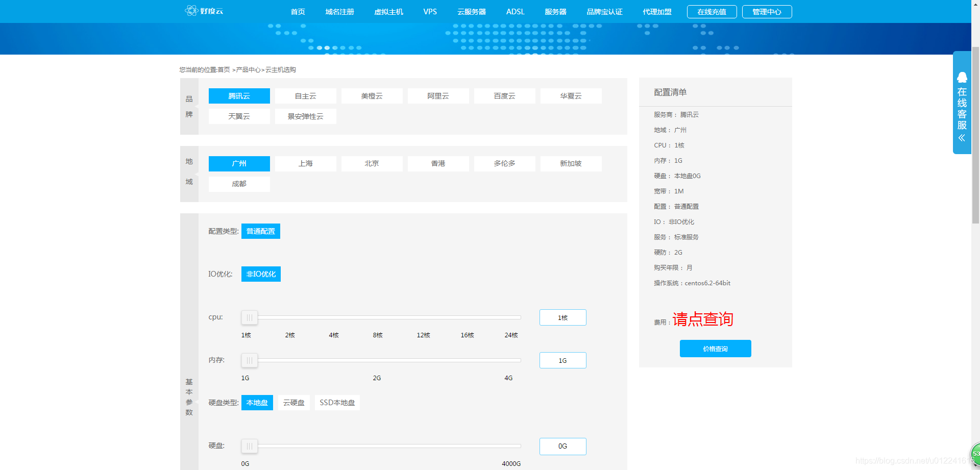Open 云服务器 navigation item
Screen dimensions: 980x470
472,12
